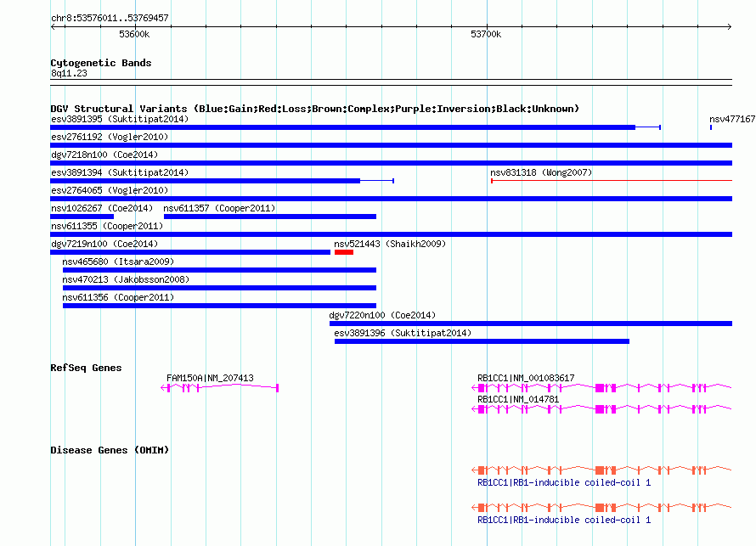Click the blue bar for esv3891396
This screenshot has width=756, height=546.
(482, 341)
